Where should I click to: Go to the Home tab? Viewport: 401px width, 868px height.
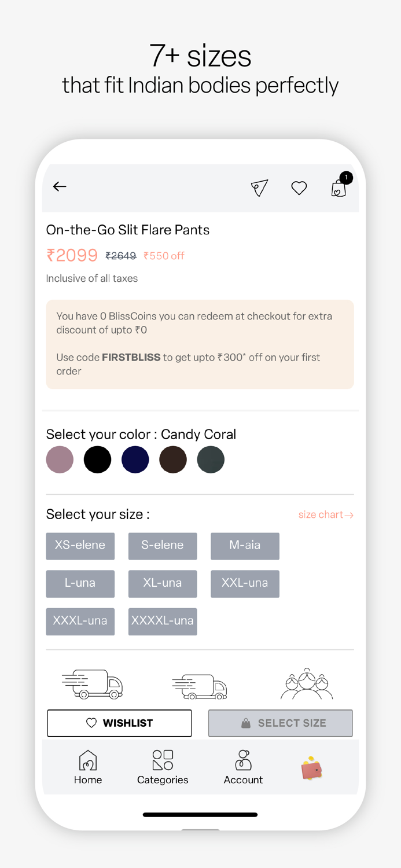[88, 767]
